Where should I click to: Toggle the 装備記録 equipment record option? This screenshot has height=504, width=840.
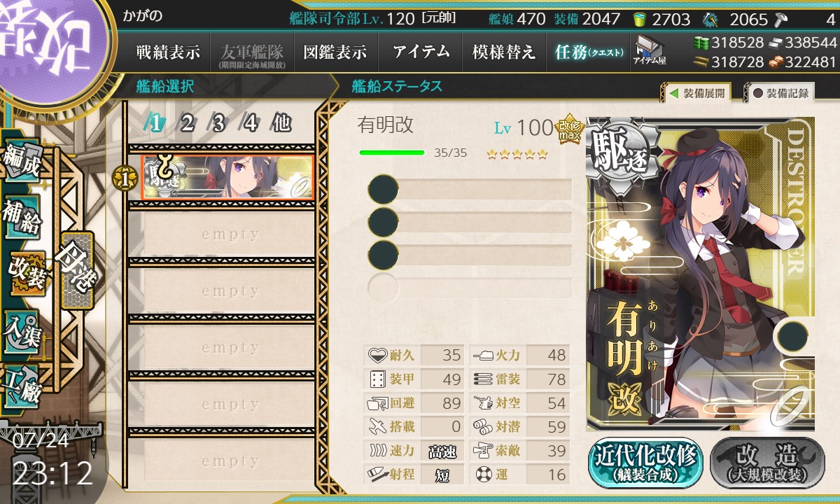tap(780, 93)
